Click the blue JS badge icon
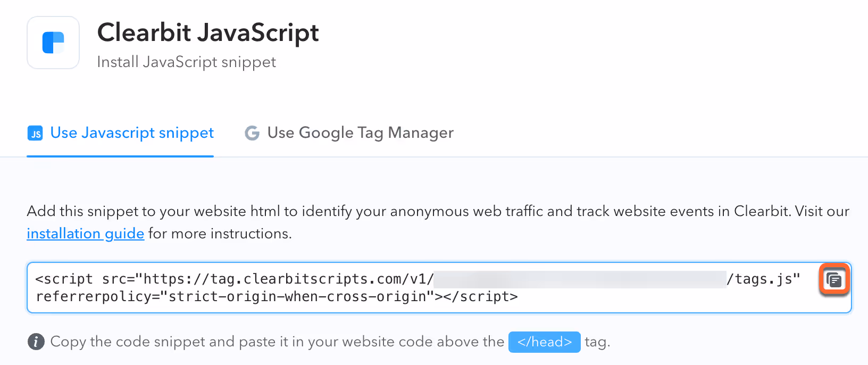 point(35,133)
